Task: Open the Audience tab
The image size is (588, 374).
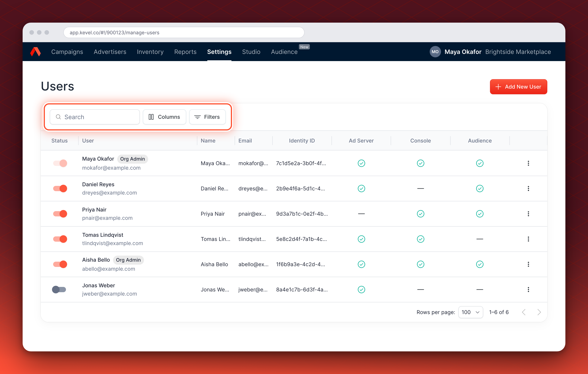Action: click(x=284, y=52)
